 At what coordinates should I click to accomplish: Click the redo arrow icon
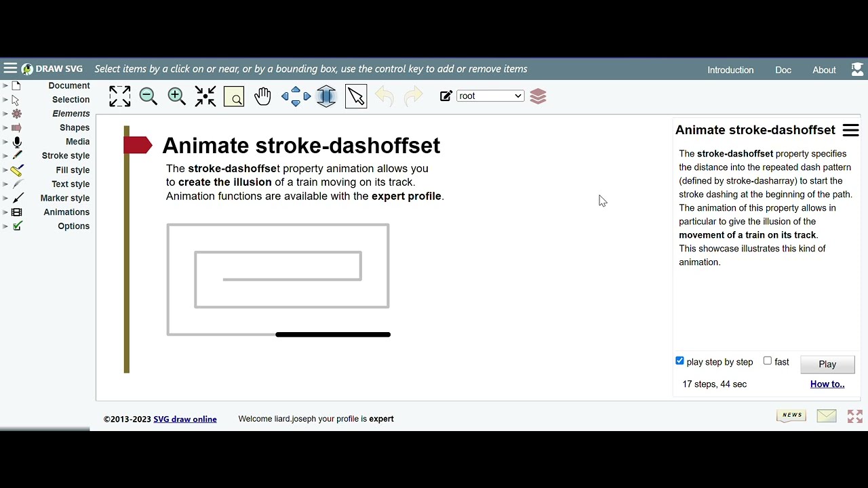(413, 96)
